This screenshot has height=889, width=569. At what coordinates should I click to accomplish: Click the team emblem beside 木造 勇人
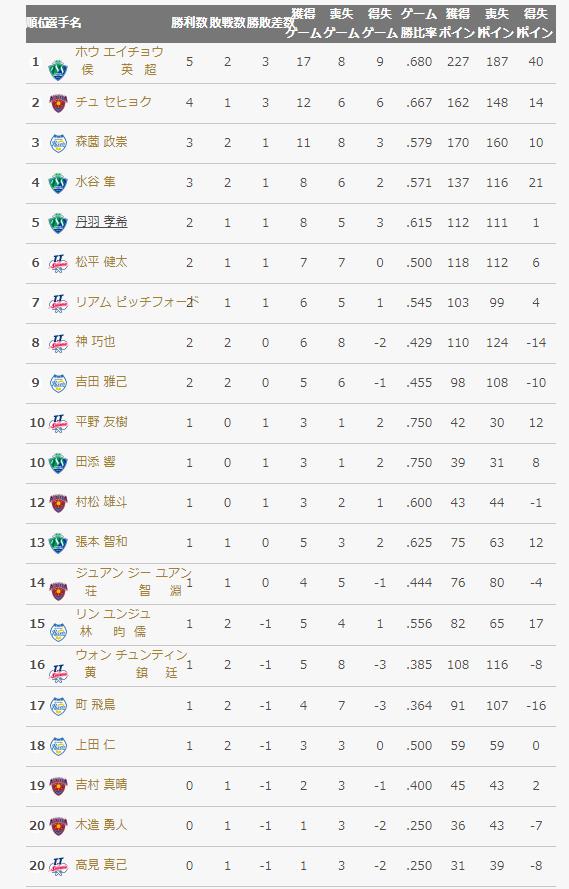tap(58, 826)
